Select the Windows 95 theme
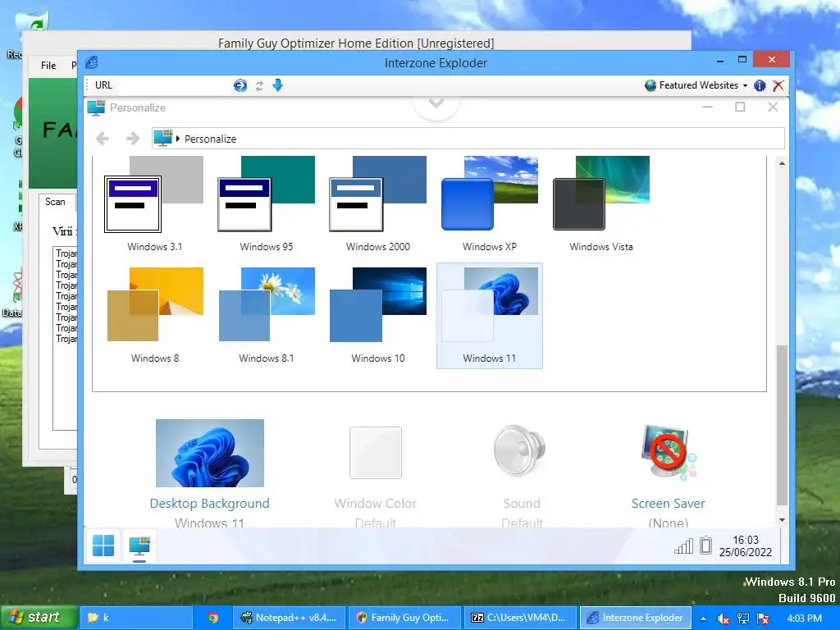This screenshot has width=840, height=630. pyautogui.click(x=267, y=203)
